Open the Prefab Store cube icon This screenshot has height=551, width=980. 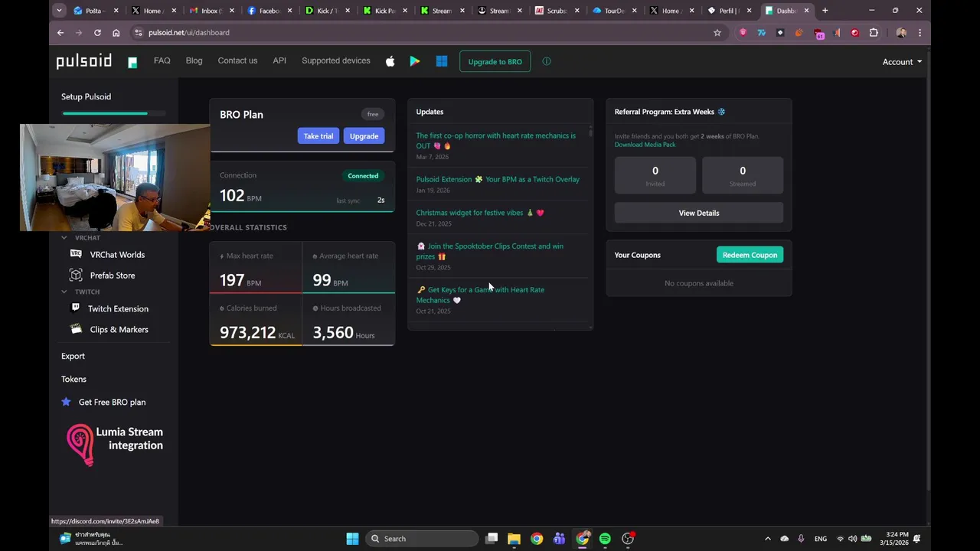pyautogui.click(x=76, y=275)
